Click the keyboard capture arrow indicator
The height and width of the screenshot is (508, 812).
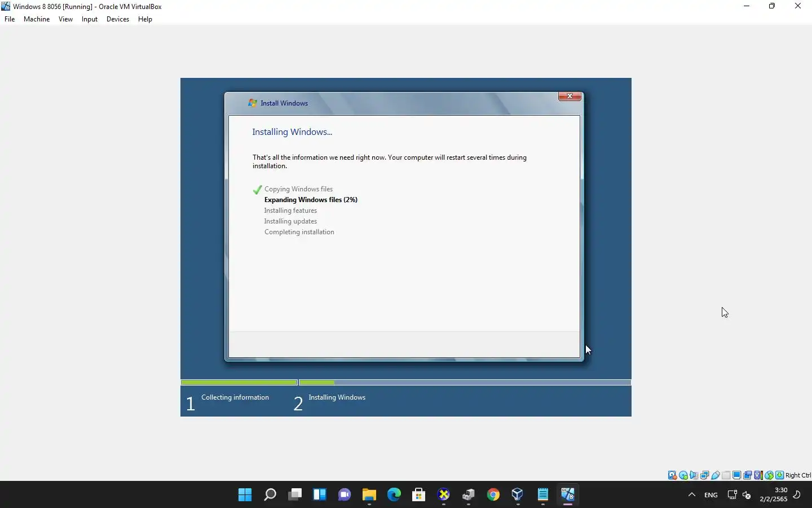(x=779, y=475)
